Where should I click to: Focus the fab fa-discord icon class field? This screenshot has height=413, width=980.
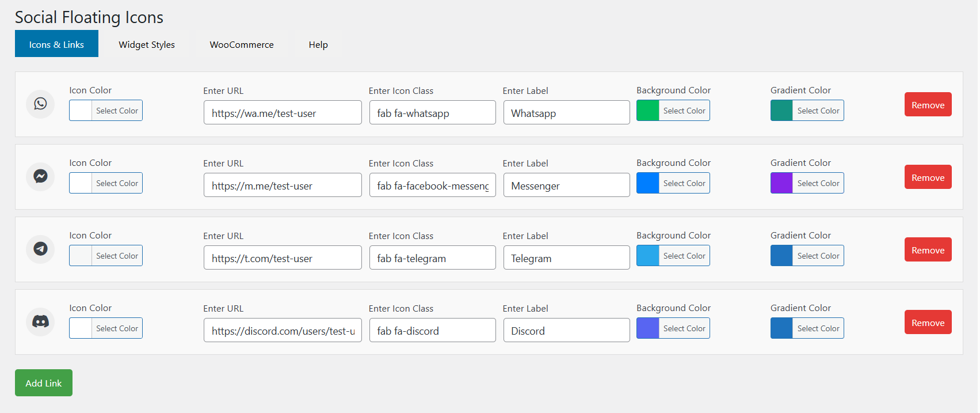pyautogui.click(x=433, y=330)
